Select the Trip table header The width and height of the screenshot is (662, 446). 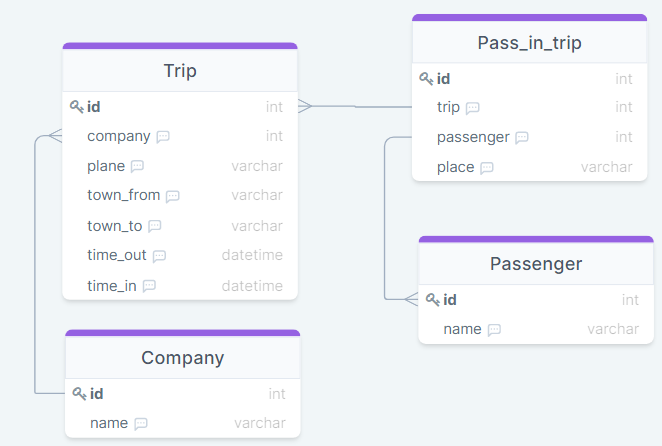coord(180,71)
